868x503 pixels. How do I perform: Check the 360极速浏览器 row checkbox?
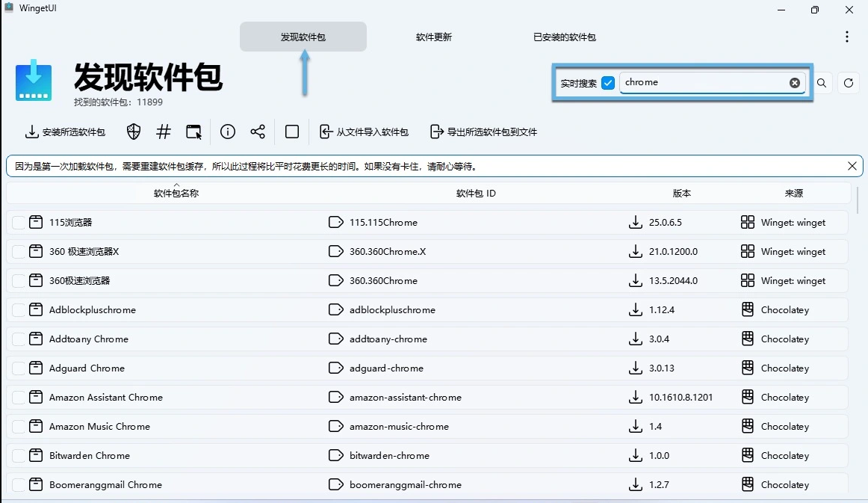[x=19, y=281]
